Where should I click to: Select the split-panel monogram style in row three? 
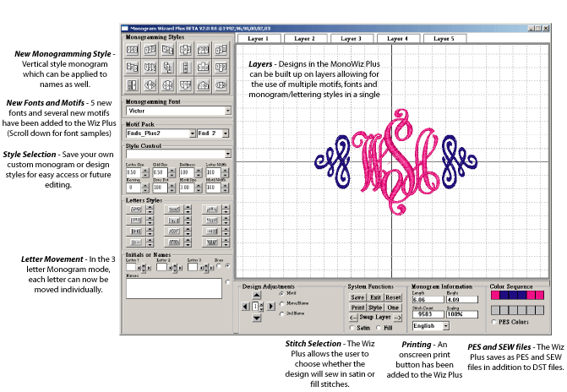pos(132,85)
